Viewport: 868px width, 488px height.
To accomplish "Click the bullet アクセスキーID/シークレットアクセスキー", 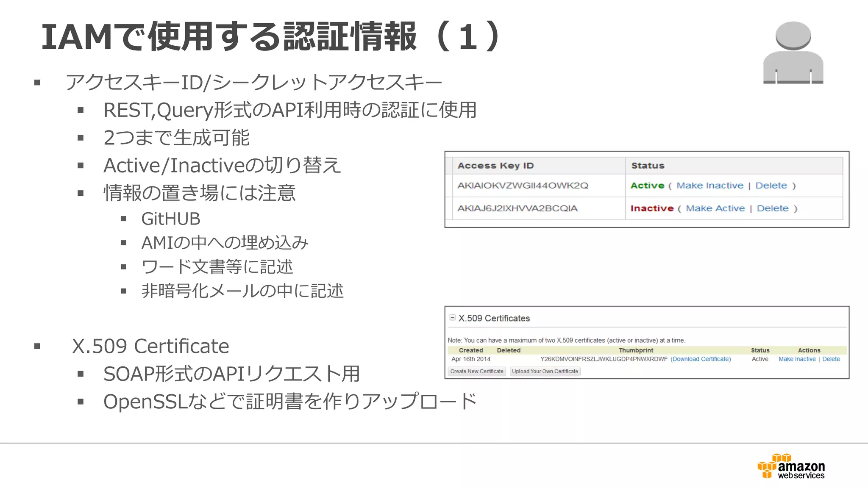I will pyautogui.click(x=253, y=82).
